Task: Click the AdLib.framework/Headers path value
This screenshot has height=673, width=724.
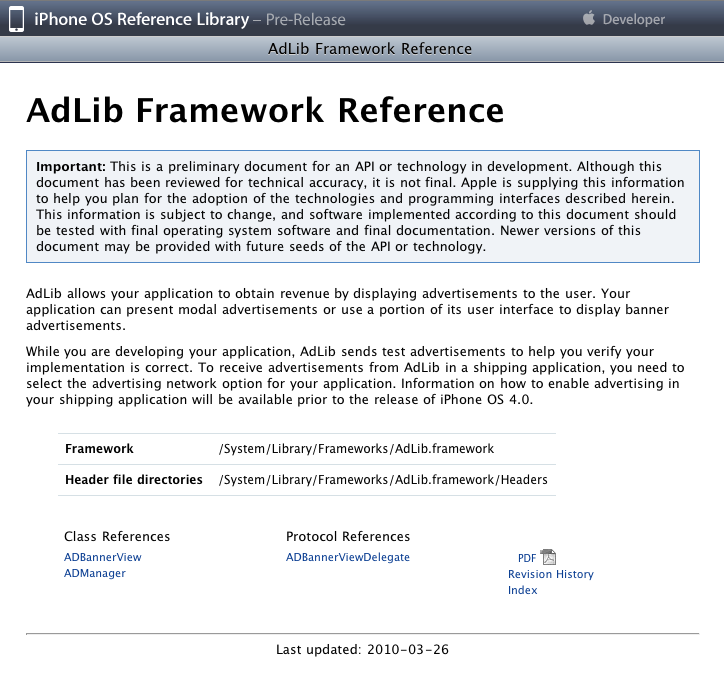Action: click(383, 480)
